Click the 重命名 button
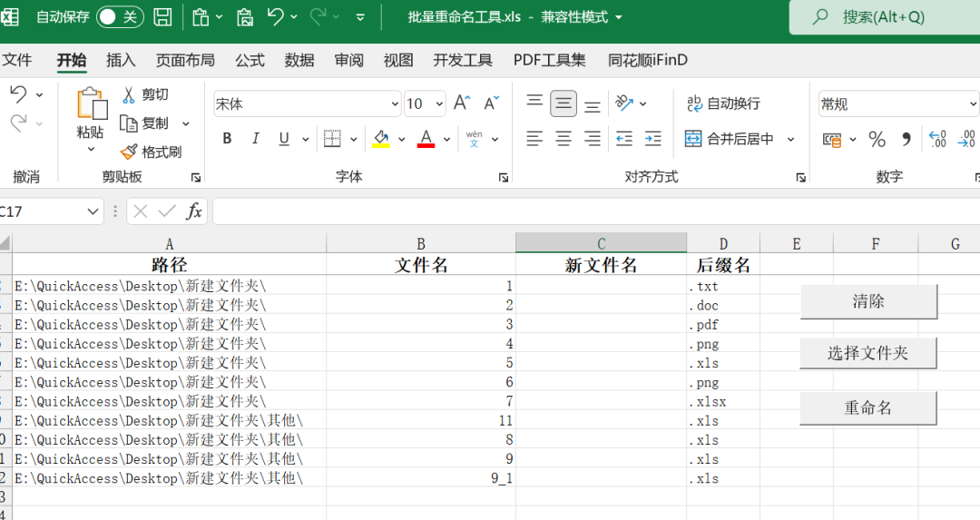Screen dimensions: 980x520 coord(868,408)
